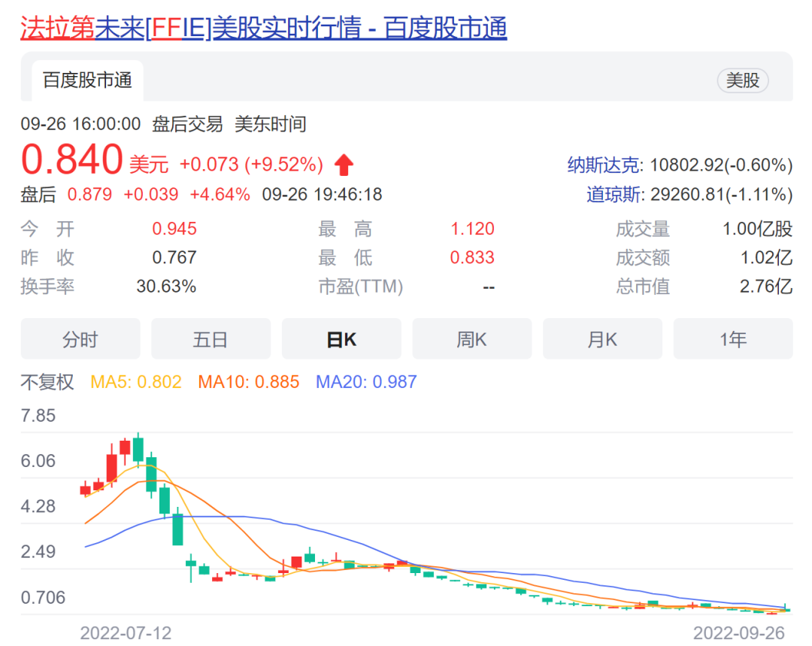Click the 7.85 y-axis price label
Screen dimensions: 812x646
(x=38, y=415)
